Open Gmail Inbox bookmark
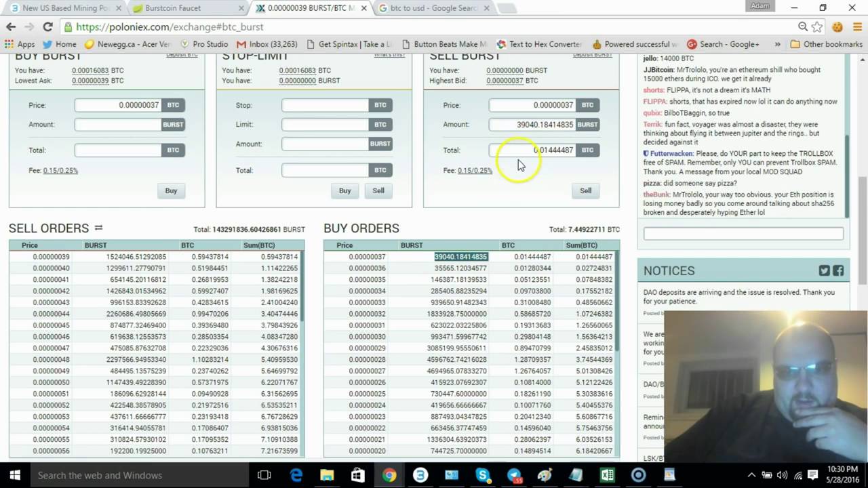Viewport: 868px width, 488px height. coord(267,44)
